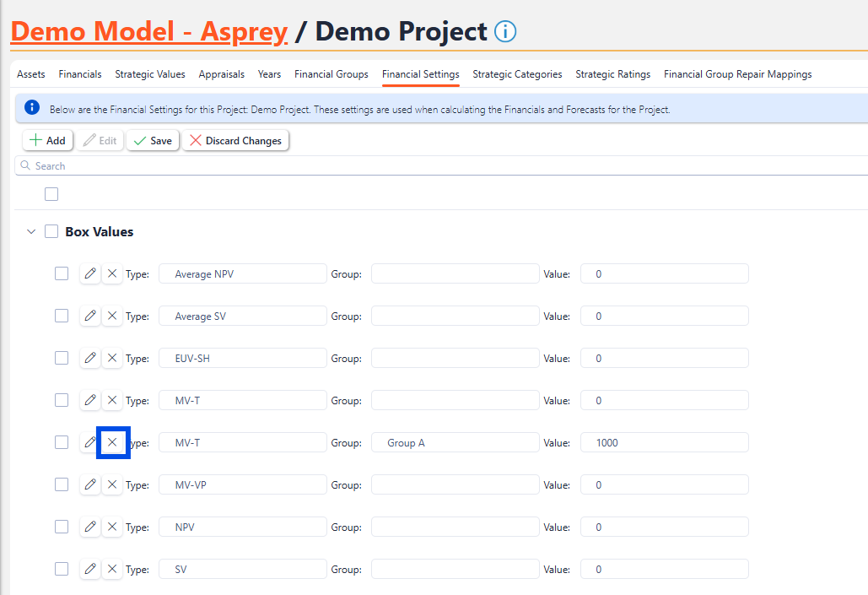The width and height of the screenshot is (868, 595).
Task: Delete the Average SV row using X icon
Action: coord(112,316)
